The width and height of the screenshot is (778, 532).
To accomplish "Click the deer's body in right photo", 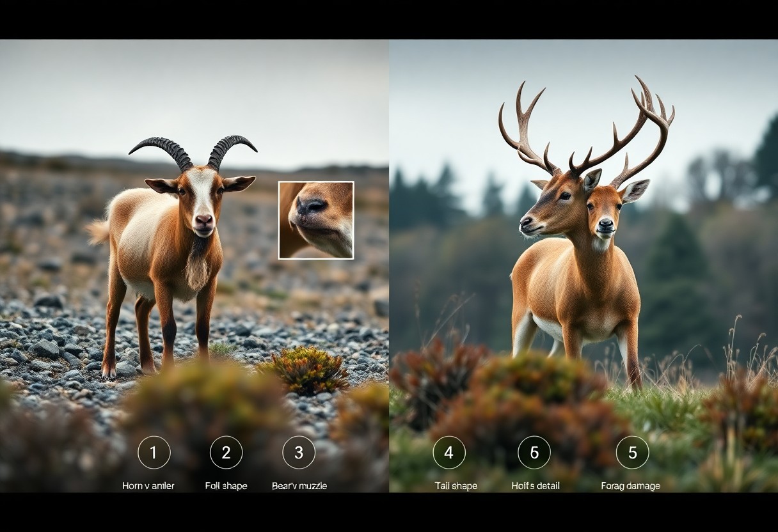I will point(576,294).
